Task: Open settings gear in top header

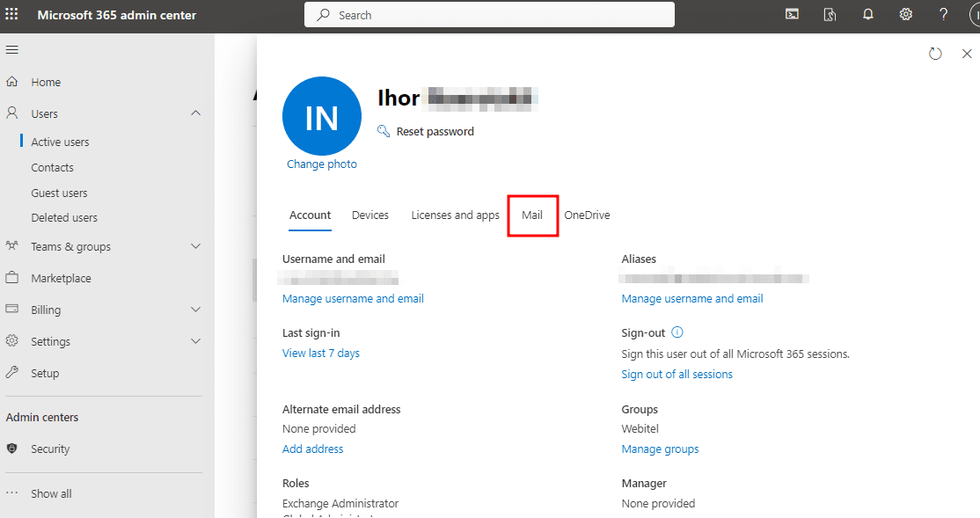Action: [x=905, y=14]
